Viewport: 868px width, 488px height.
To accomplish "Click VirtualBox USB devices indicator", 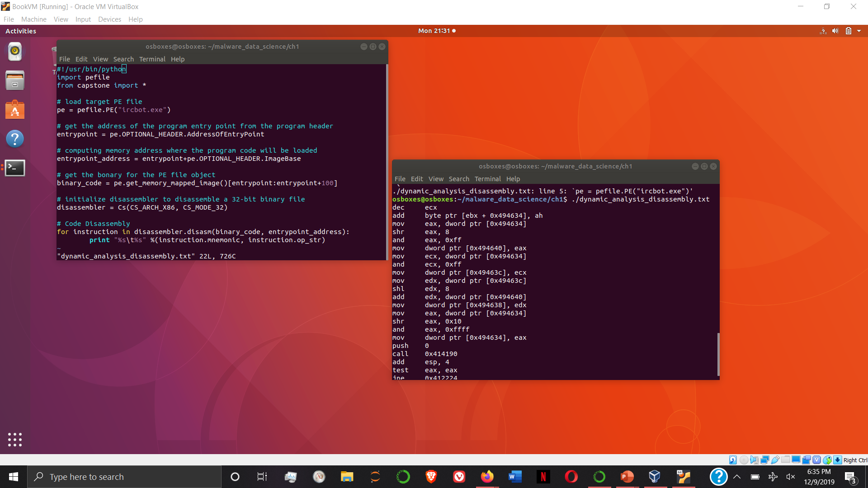I will (x=775, y=460).
